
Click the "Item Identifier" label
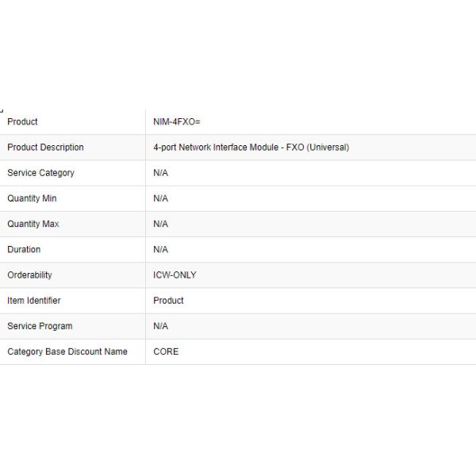click(x=34, y=301)
